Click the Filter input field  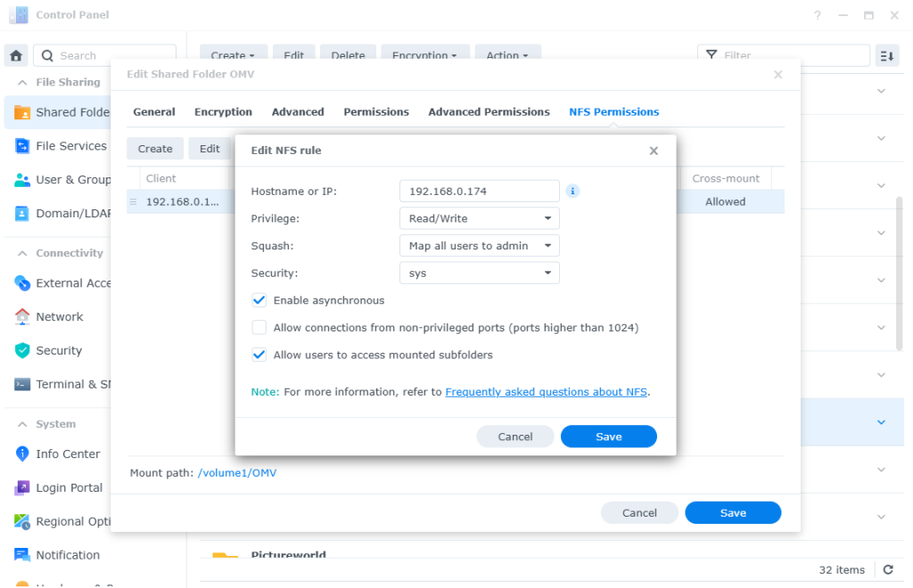[x=783, y=55]
